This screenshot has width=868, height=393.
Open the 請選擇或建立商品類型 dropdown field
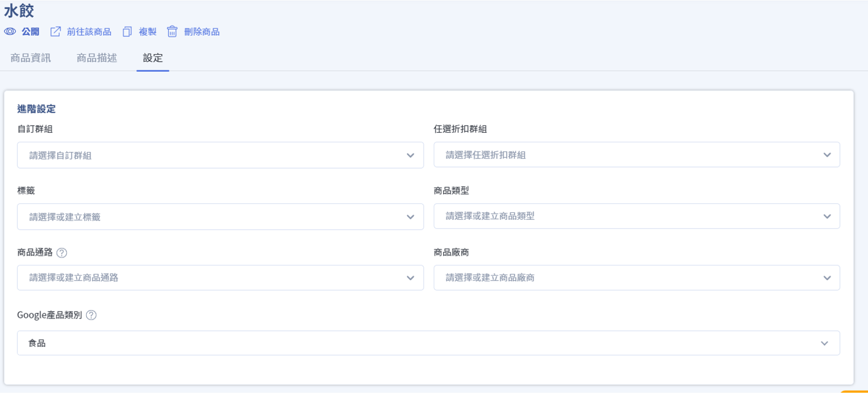(637, 216)
